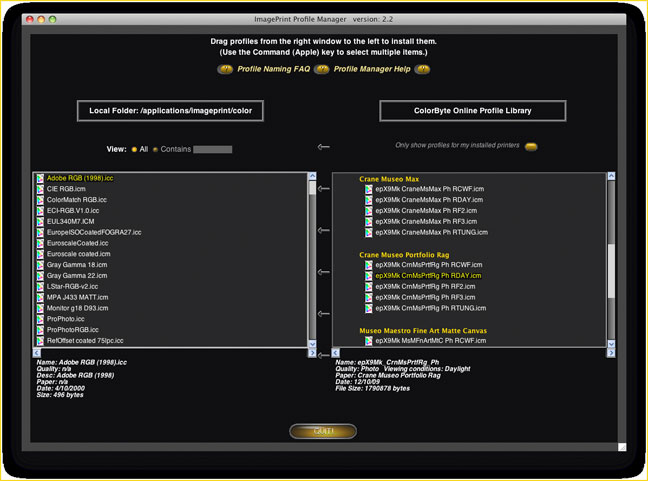This screenshot has height=481, width=648.
Task: Select epX9Mk CraneMsMax Ph RF2.icm
Action: [426, 211]
